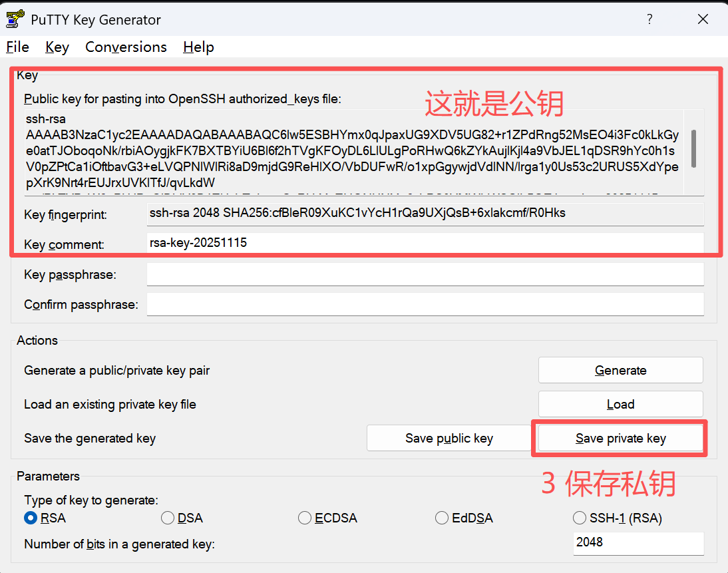
Task: Open the Help menu
Action: click(x=198, y=47)
